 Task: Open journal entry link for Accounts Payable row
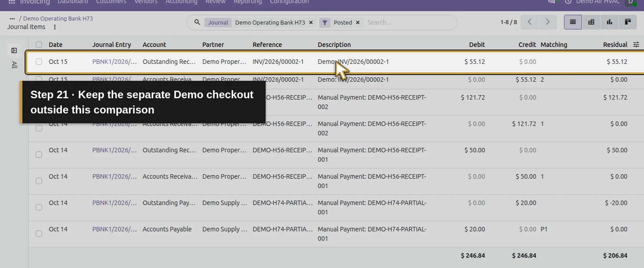[x=114, y=229]
